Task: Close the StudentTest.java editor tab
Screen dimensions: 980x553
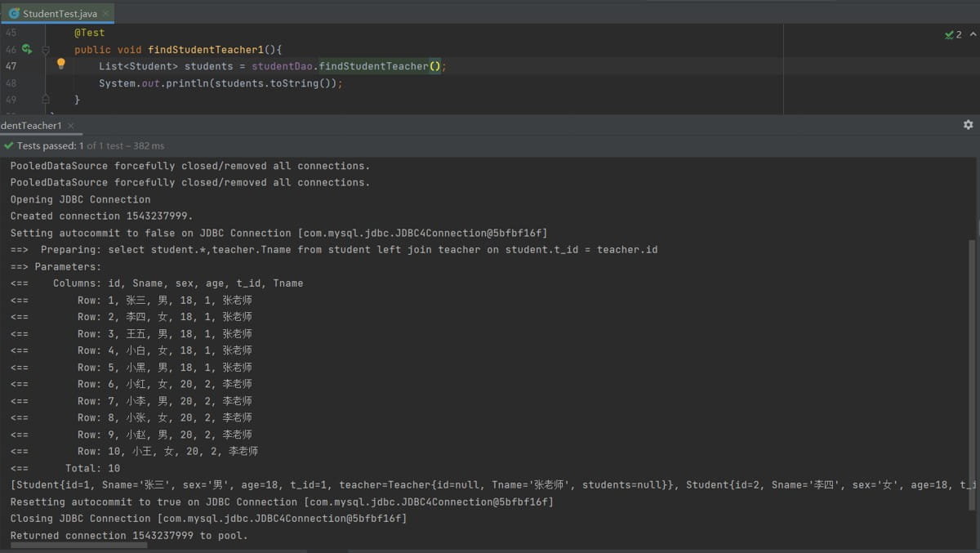Action: coord(106,14)
